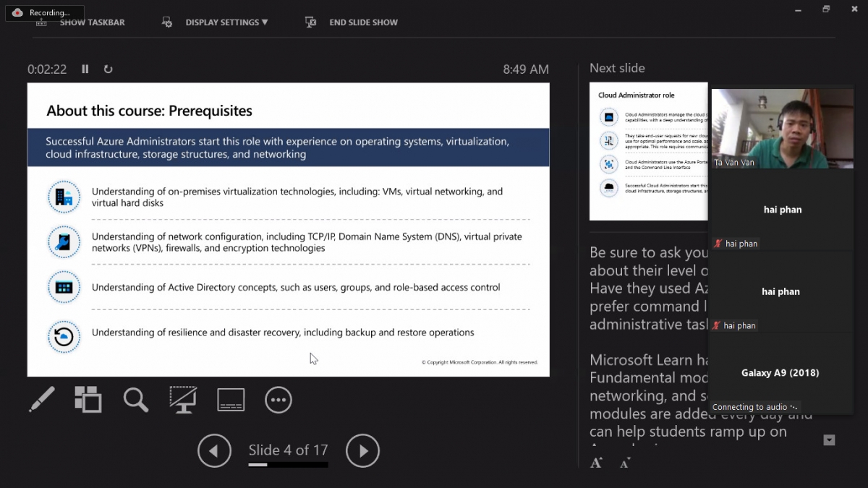Make the speaker notes text smaller
Viewport: 868px width, 488px height.
click(624, 463)
